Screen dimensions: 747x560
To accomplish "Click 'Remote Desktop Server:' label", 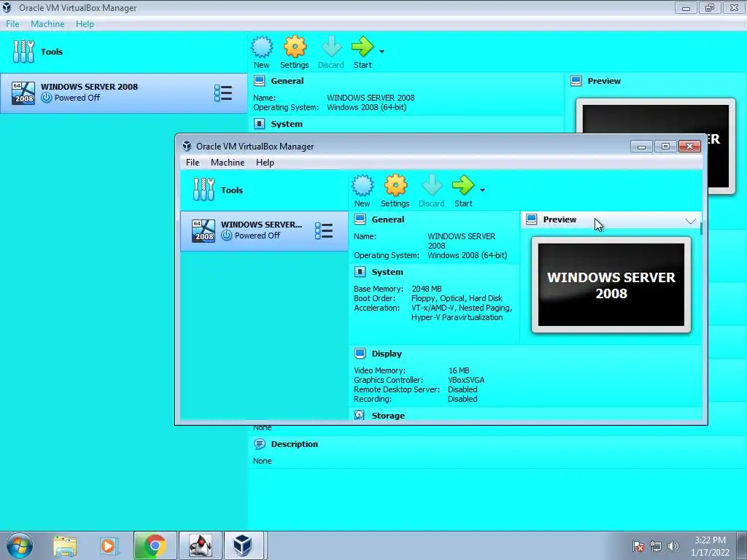I will [x=397, y=389].
